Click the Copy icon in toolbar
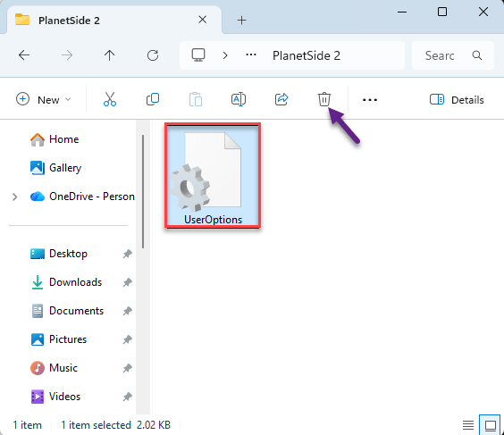This screenshot has height=435, width=504. (153, 99)
